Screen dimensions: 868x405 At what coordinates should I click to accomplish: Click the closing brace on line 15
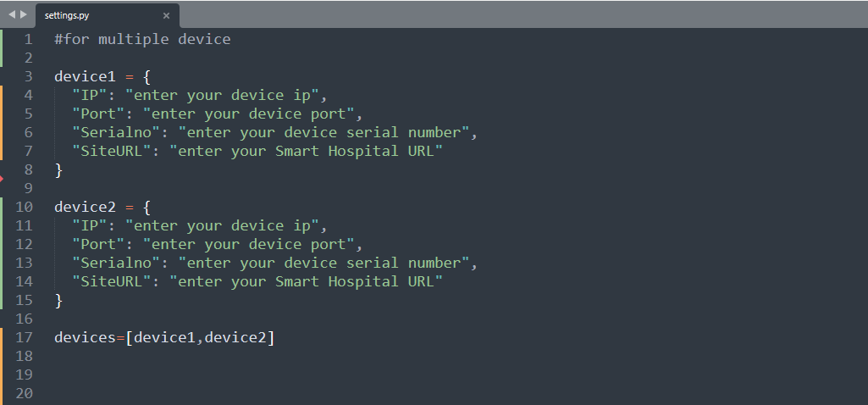click(58, 300)
